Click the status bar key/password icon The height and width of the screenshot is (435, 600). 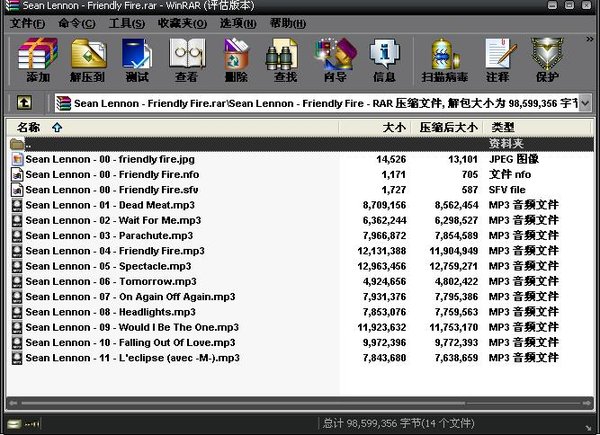point(32,424)
